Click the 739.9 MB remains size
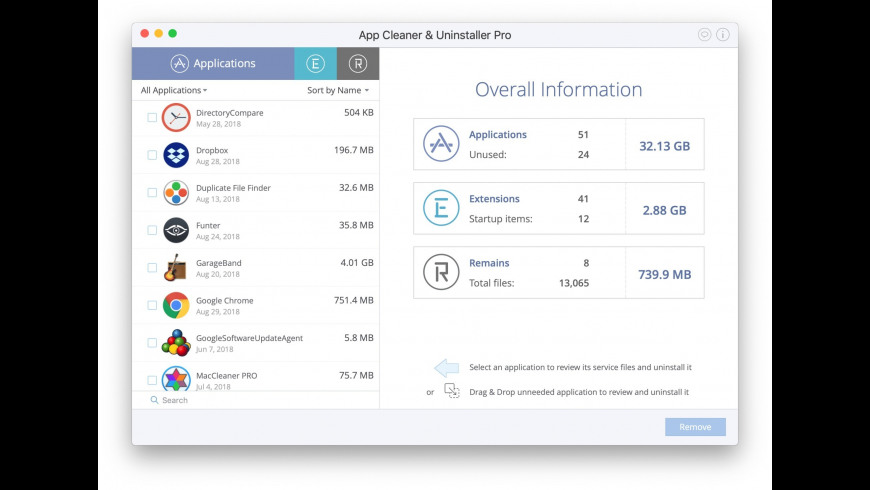 (665, 274)
